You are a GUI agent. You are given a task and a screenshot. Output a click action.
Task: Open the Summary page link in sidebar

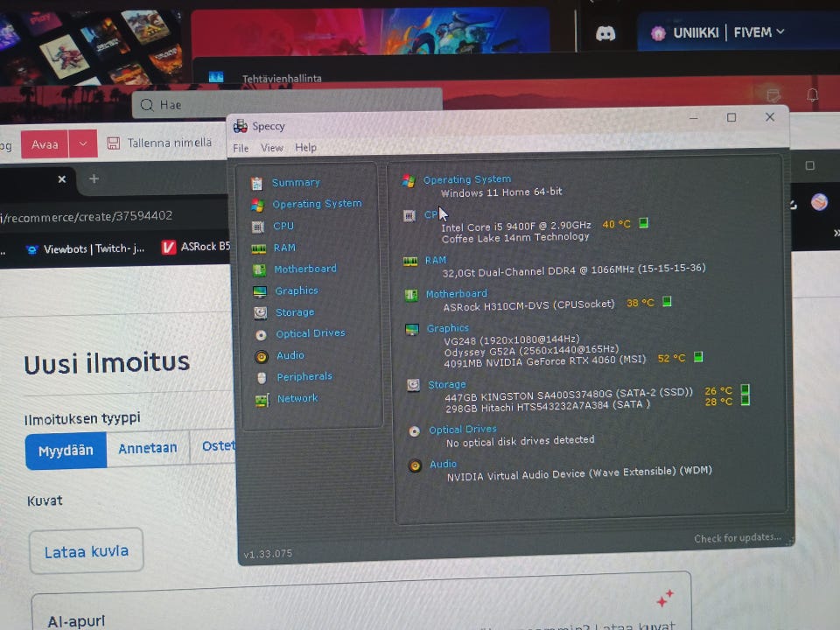coord(296,183)
